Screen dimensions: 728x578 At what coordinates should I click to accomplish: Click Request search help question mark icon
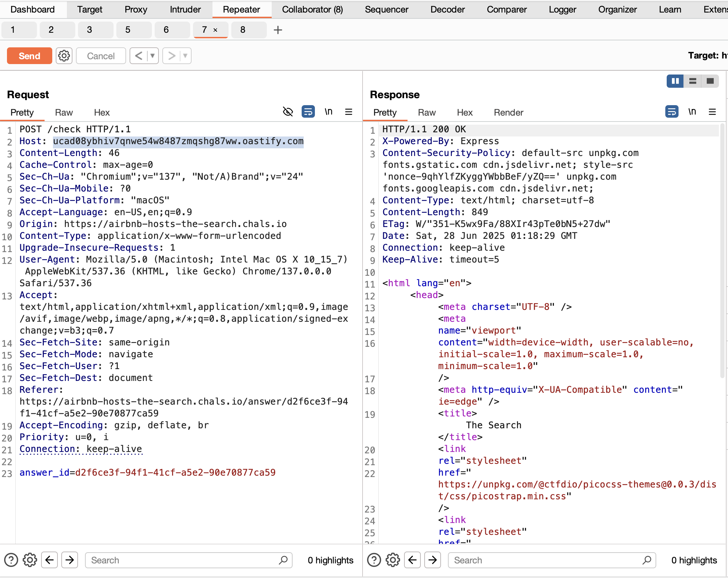click(11, 560)
